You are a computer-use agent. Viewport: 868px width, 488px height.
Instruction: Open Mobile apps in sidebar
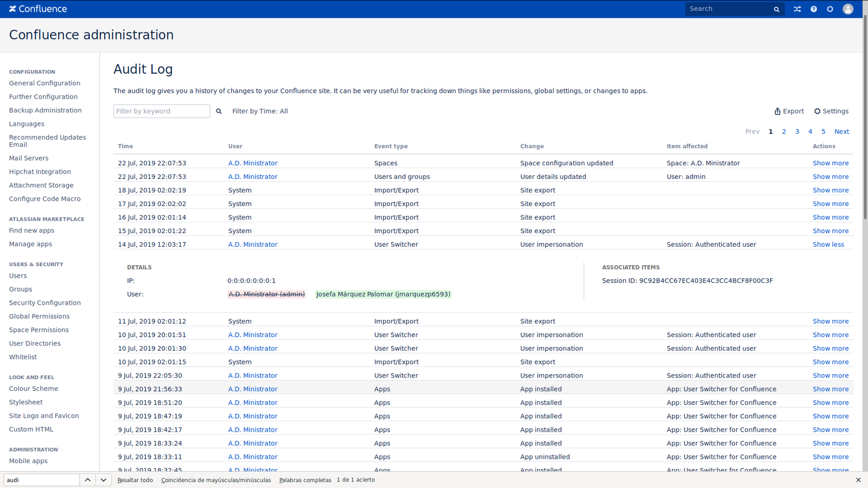[x=28, y=461]
